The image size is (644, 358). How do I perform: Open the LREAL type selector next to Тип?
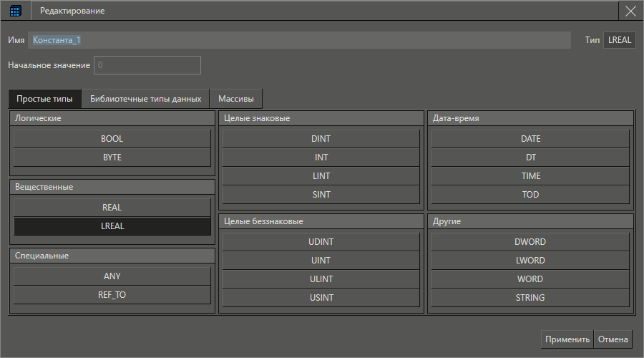pos(619,40)
